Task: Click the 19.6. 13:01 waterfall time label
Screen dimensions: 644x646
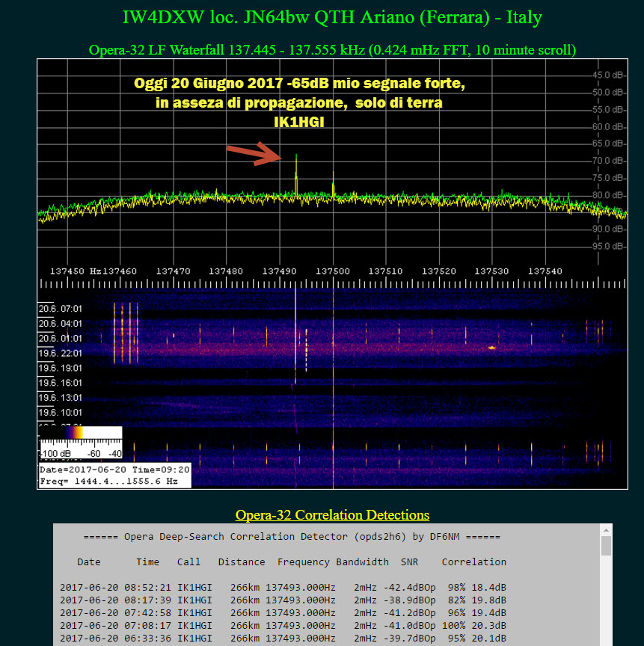Action: pos(60,398)
